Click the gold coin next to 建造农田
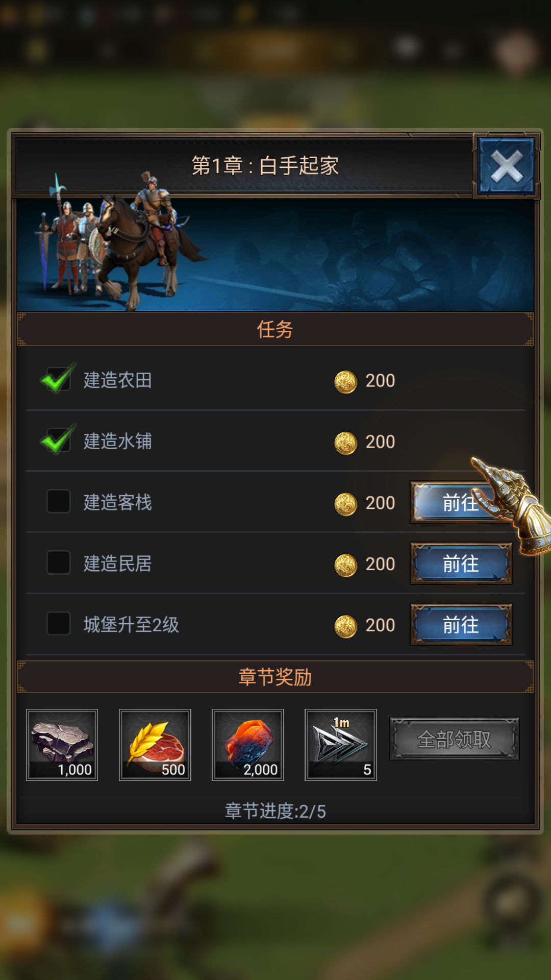Viewport: 551px width, 980px height. pyautogui.click(x=345, y=382)
